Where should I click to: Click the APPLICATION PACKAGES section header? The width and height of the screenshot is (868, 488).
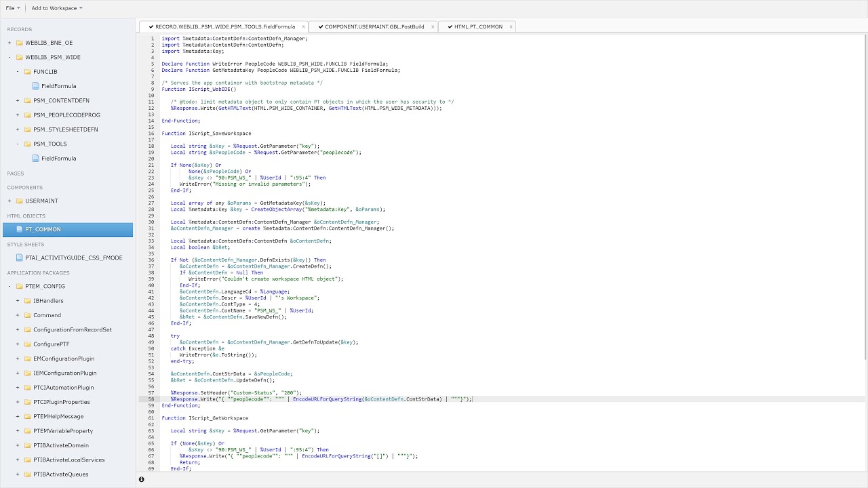click(38, 272)
